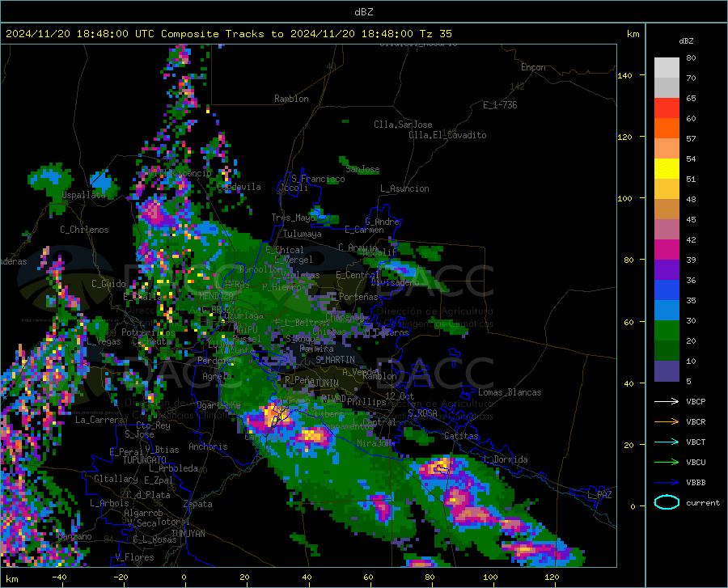This screenshot has width=728, height=588.
Task: Select the magenta 39 dBZ color swatch
Action: tap(667, 250)
